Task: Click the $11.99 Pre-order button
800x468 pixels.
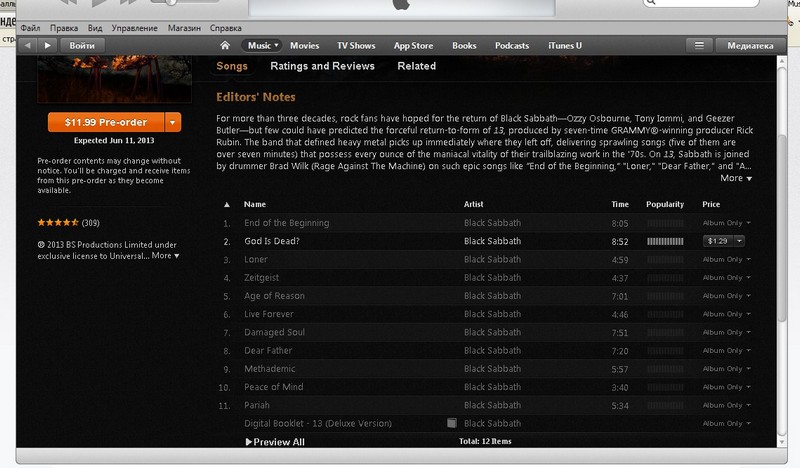Action: click(106, 122)
